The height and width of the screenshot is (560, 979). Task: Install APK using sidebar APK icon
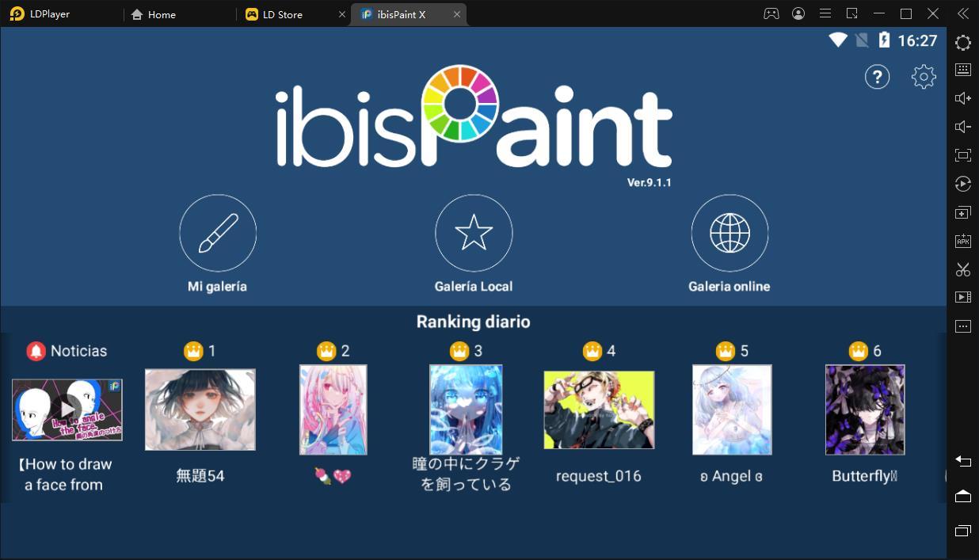point(963,241)
